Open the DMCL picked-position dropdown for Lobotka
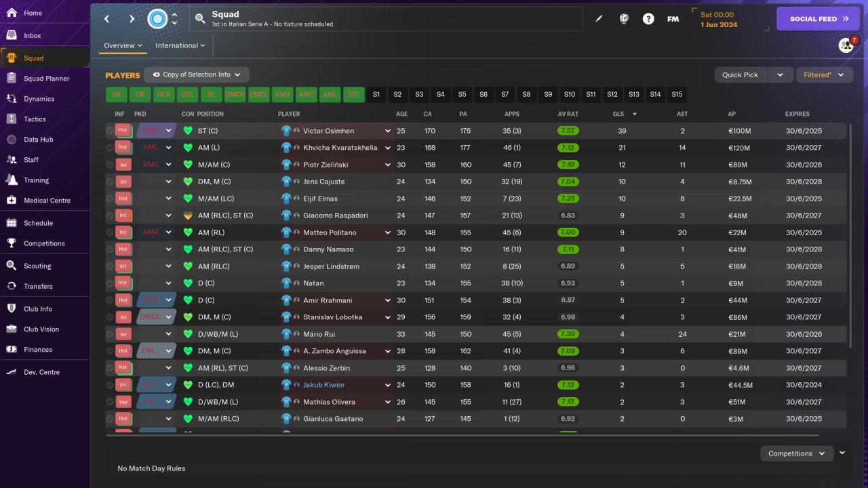The width and height of the screenshot is (868, 488). pyautogui.click(x=156, y=317)
